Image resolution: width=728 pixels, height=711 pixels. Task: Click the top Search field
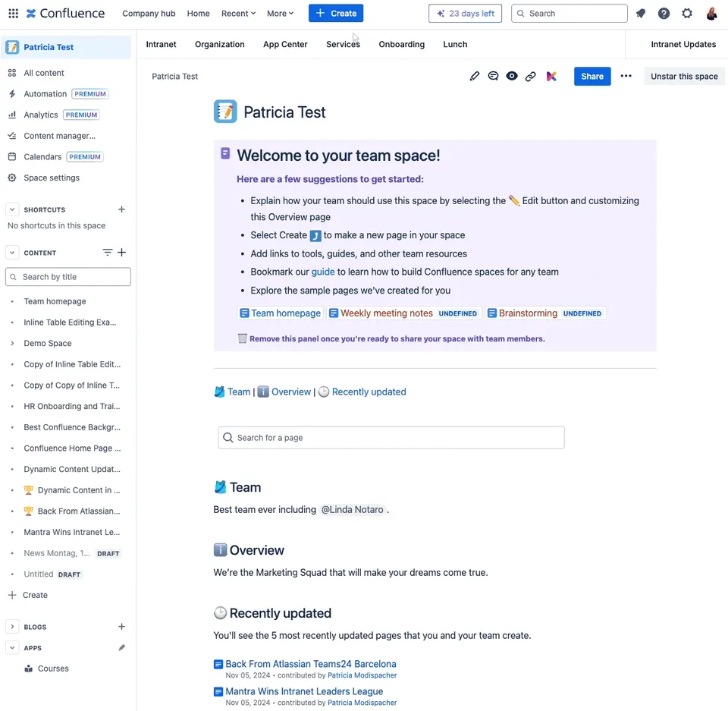[x=570, y=14]
